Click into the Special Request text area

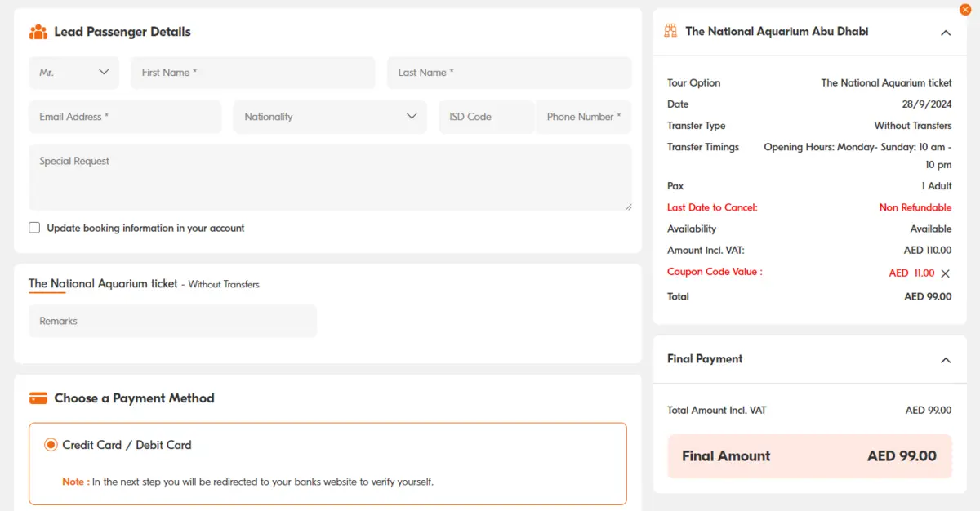coord(331,178)
